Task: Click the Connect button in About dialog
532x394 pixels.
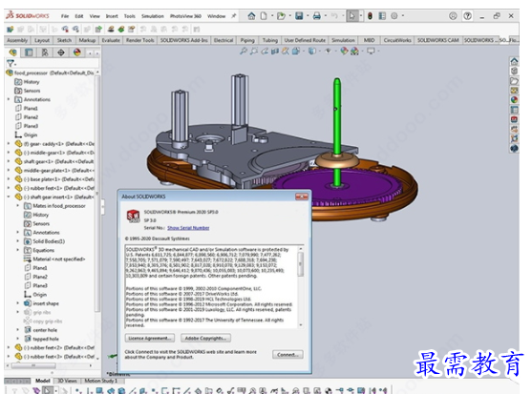Action: click(x=287, y=354)
